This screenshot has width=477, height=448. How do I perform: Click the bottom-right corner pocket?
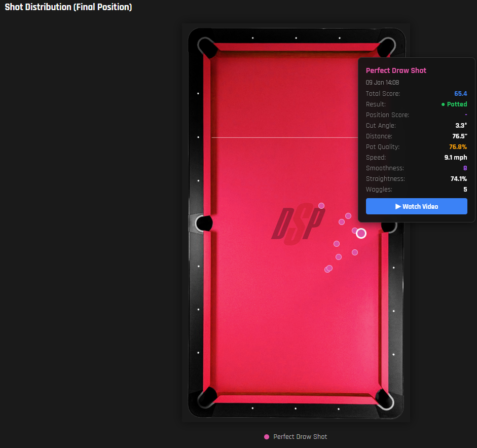point(386,399)
